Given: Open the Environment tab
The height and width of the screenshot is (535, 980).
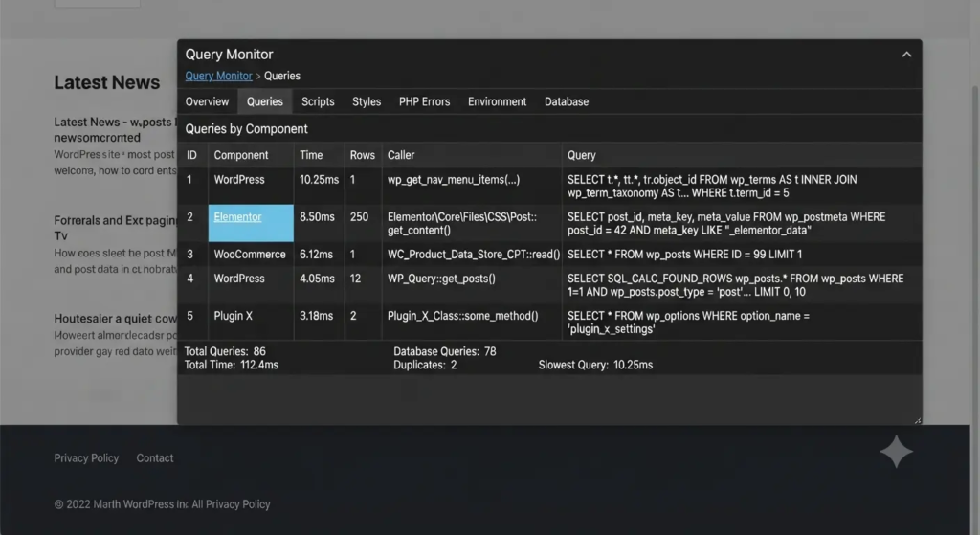Looking at the screenshot, I should [x=497, y=101].
